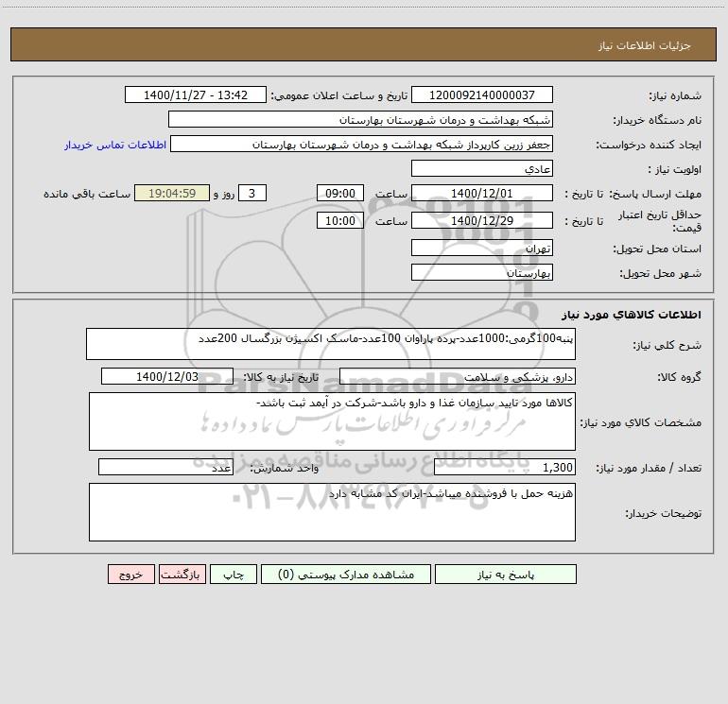Click the تعداد / مقدار مورد نیاز label
Screen dimensions: 728x704
649,468
